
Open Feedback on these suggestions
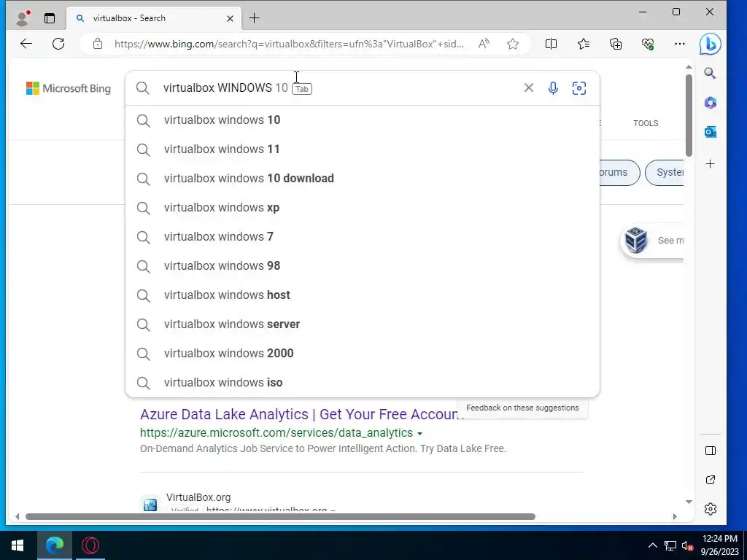pos(522,408)
